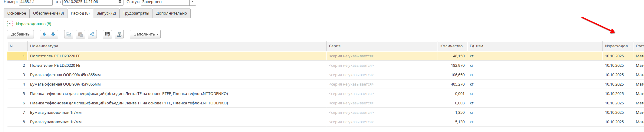This screenshot has width=644, height=132.
Task: Click the paste rows clipboard icon
Action: [80, 34]
